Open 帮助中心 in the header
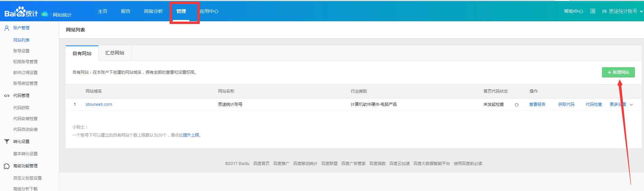 573,11
